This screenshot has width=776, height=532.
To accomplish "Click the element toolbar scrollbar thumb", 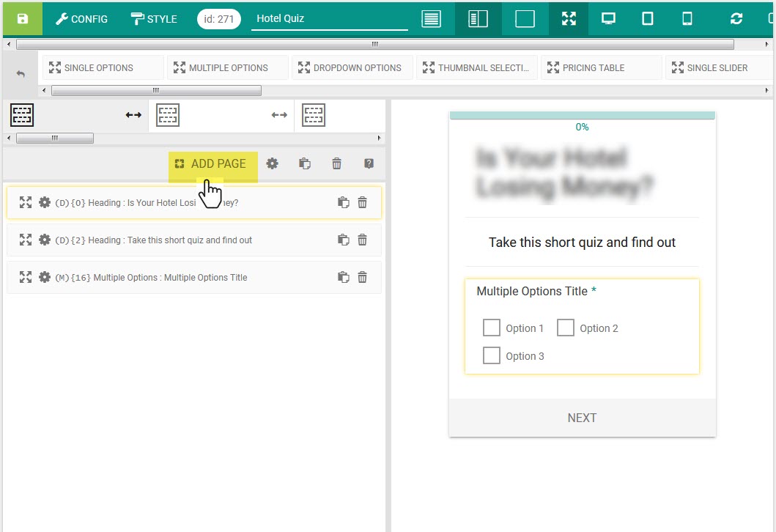I will (156, 91).
